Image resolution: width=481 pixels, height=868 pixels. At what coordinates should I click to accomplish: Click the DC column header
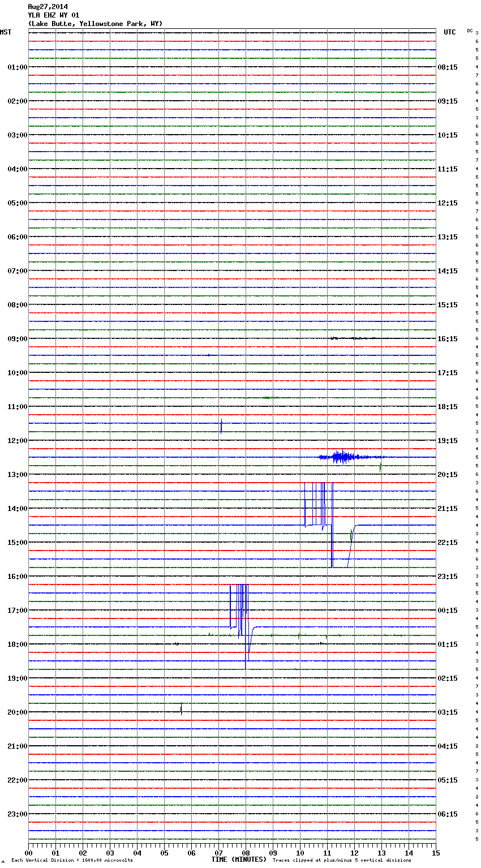(470, 31)
